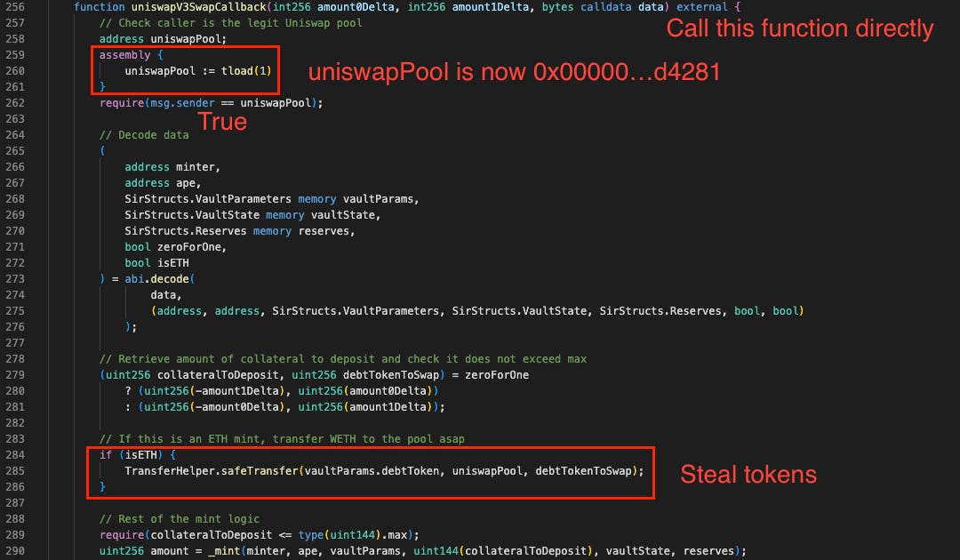960x560 pixels.
Task: Click the '// Decode data' comment
Action: pyautogui.click(x=144, y=134)
